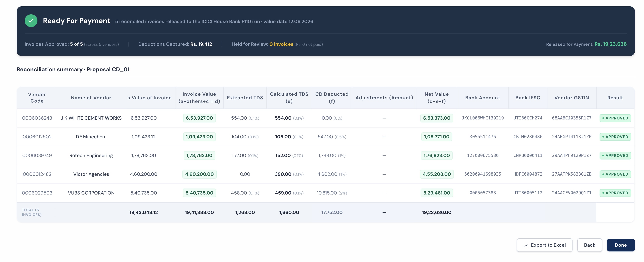The image size is (644, 262).
Task: Select vendor code 0006012502
Action: 37,137
